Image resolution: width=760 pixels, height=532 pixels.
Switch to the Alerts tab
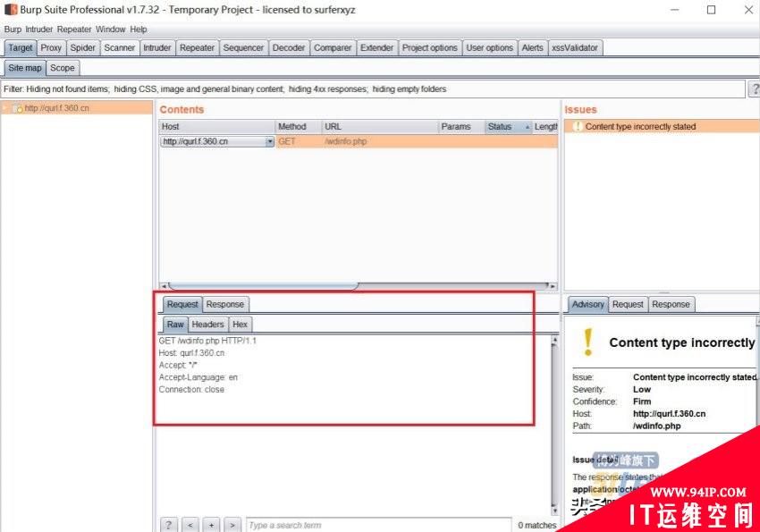pos(532,48)
